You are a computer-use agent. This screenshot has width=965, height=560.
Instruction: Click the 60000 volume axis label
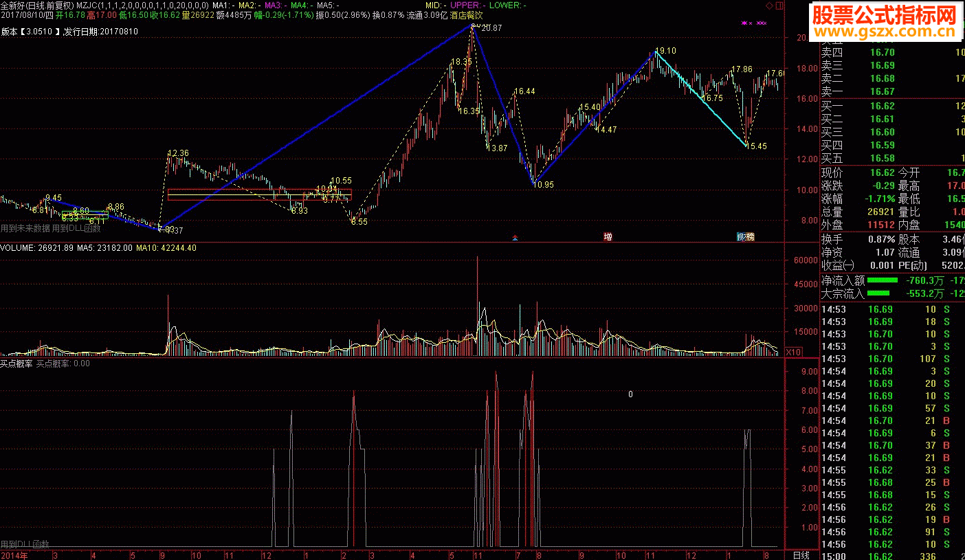804,260
